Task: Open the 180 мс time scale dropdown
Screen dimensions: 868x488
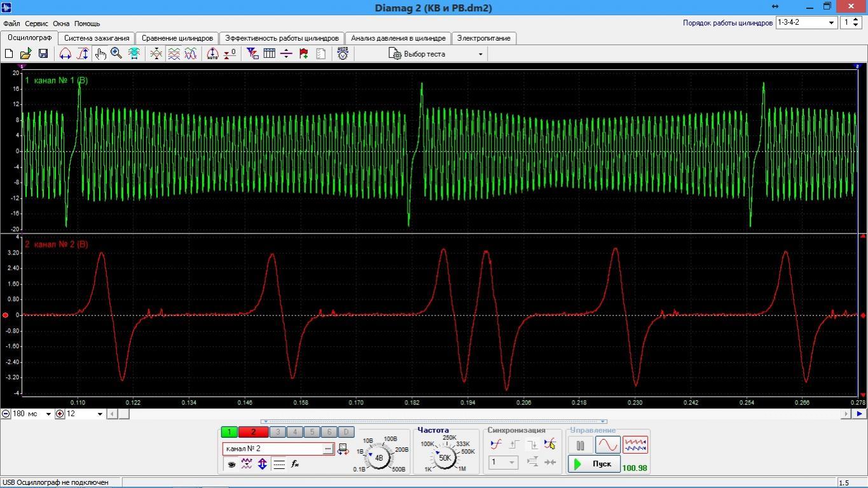Action: (x=31, y=414)
